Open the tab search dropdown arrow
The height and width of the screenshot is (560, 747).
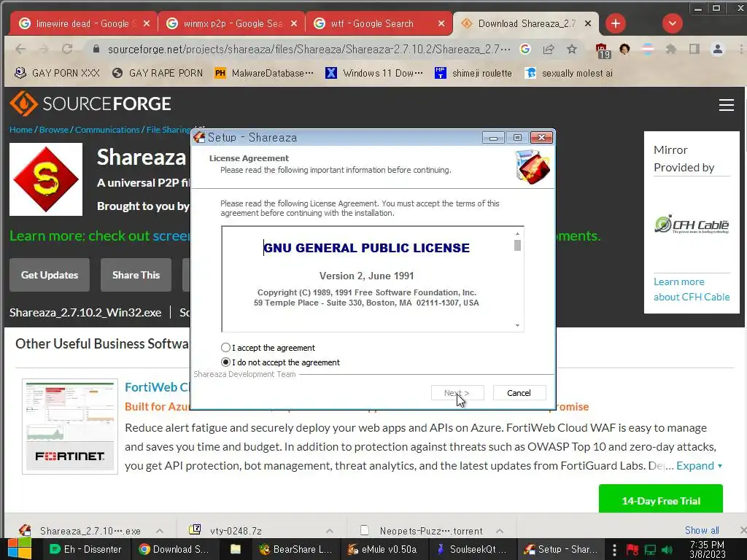[672, 23]
